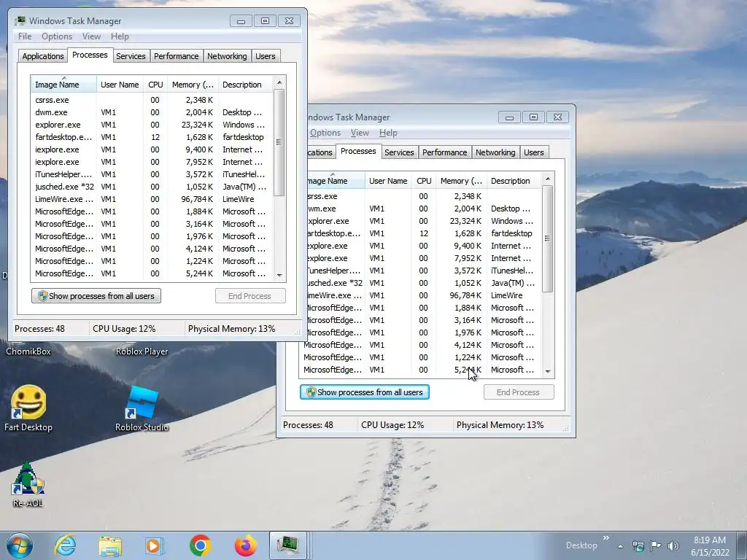Show hidden tray icons arrow
Screen dimensions: 747x560
tap(620, 546)
